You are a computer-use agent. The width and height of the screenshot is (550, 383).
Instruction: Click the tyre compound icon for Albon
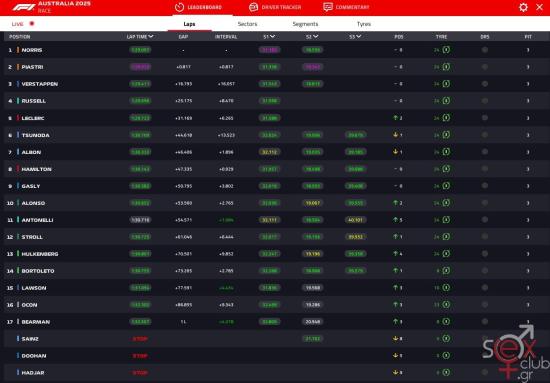(x=446, y=152)
